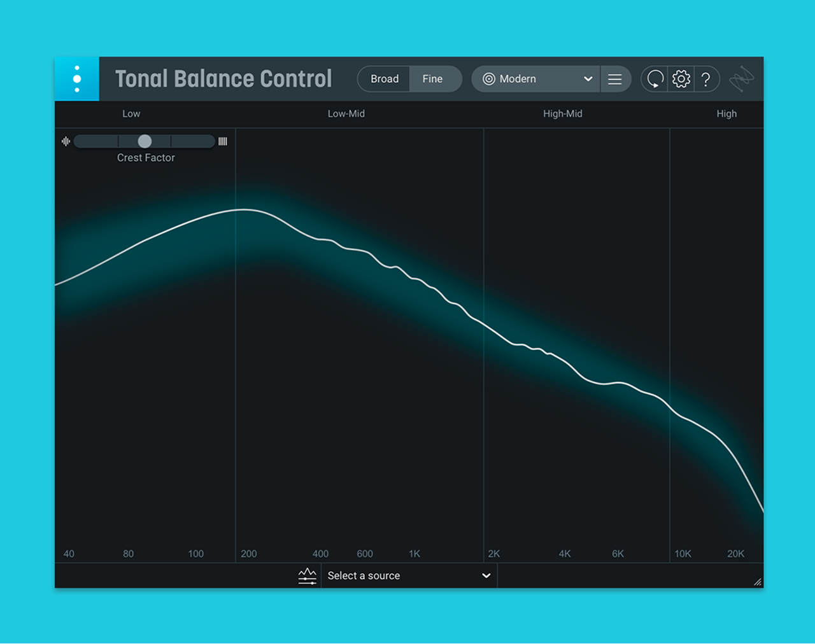Image resolution: width=815 pixels, height=644 pixels.
Task: Open the Modern target curve dropdown
Action: tap(535, 79)
